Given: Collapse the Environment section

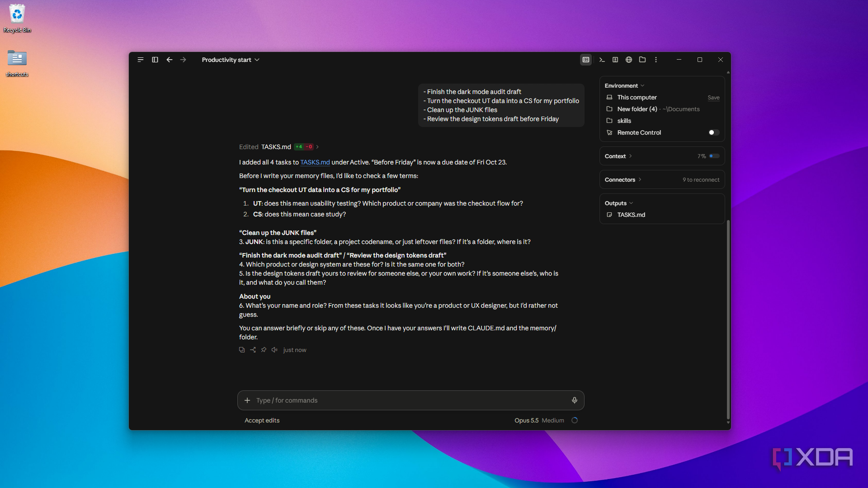Looking at the screenshot, I should 624,86.
